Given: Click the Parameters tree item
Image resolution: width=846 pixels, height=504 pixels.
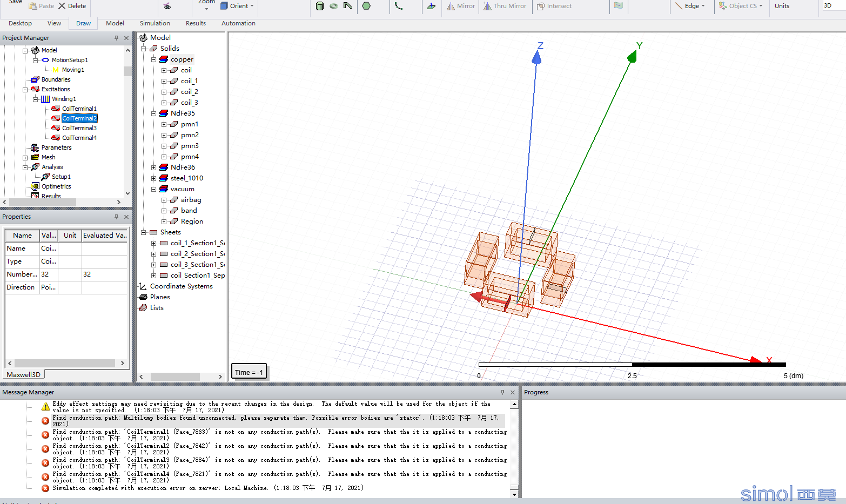Looking at the screenshot, I should pos(56,147).
